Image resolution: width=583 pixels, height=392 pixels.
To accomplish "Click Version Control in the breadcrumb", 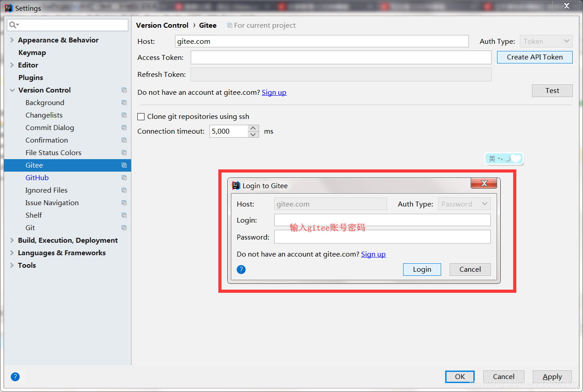I will pos(162,25).
